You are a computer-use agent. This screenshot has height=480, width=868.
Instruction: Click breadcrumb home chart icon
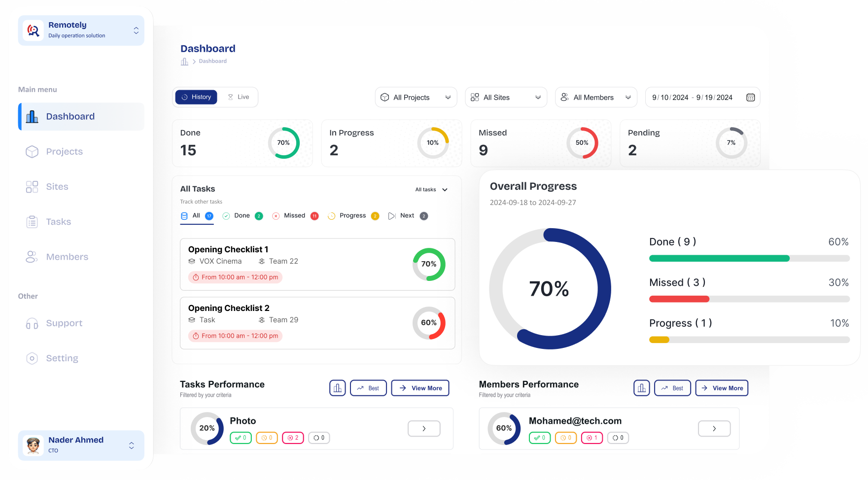click(185, 62)
